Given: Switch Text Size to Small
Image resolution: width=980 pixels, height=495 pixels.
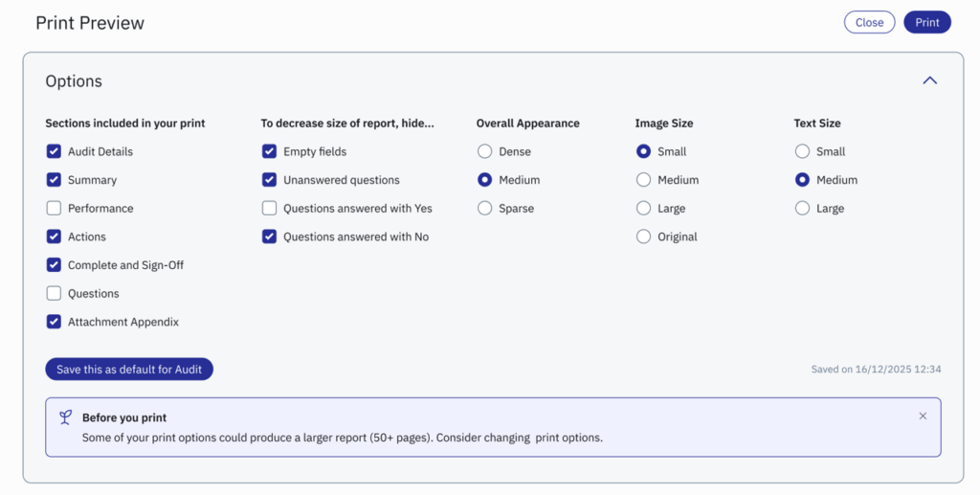Looking at the screenshot, I should [803, 151].
